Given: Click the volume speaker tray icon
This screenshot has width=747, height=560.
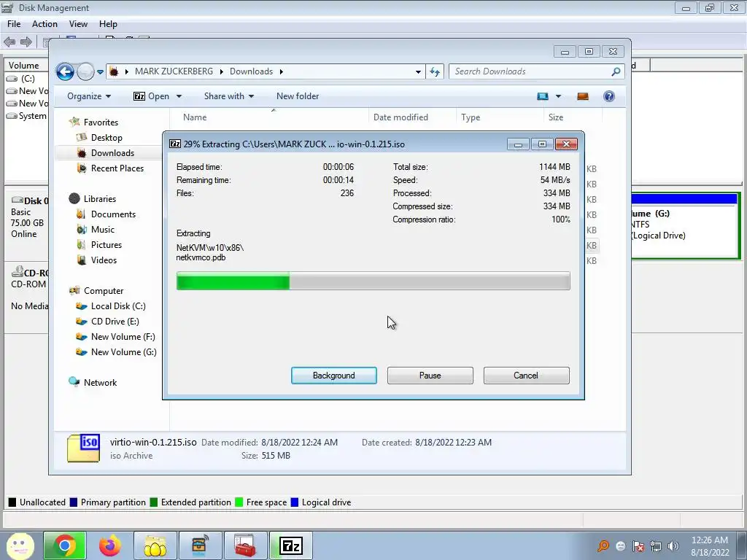Looking at the screenshot, I should coord(673,546).
